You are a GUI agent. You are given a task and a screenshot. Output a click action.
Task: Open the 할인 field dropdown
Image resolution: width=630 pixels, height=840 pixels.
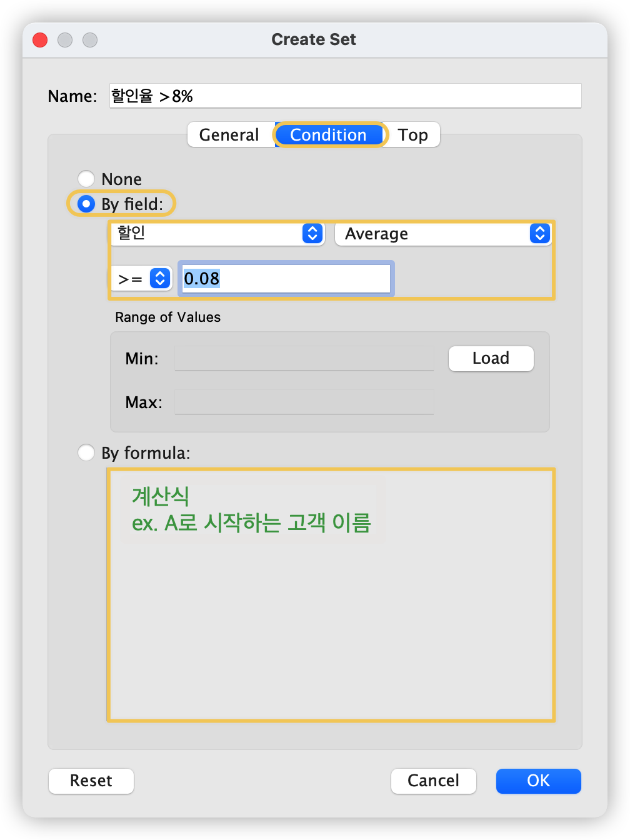[218, 234]
